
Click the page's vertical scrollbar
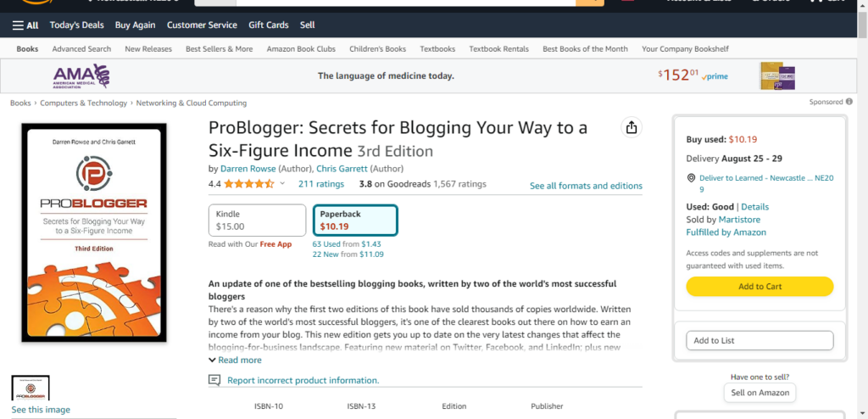[863, 212]
